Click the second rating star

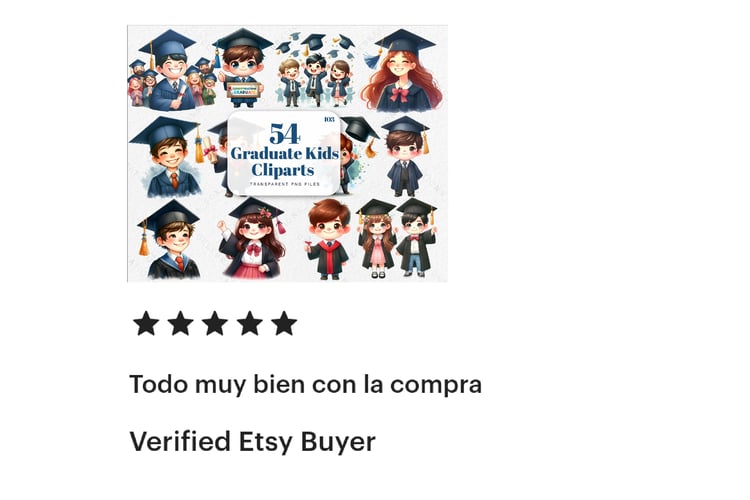tap(180, 323)
